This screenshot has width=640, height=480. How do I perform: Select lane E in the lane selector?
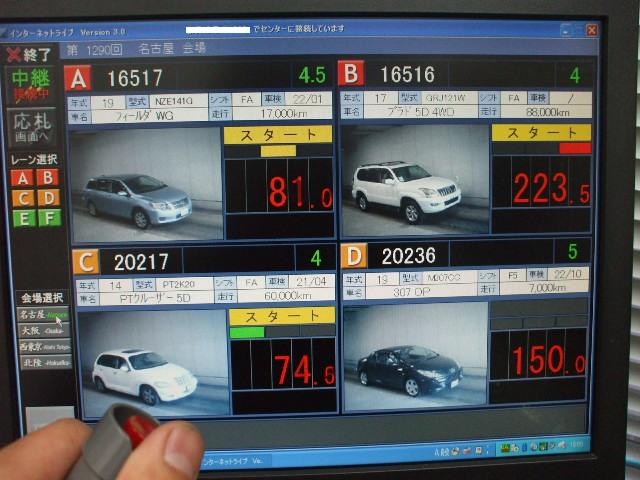[22, 217]
